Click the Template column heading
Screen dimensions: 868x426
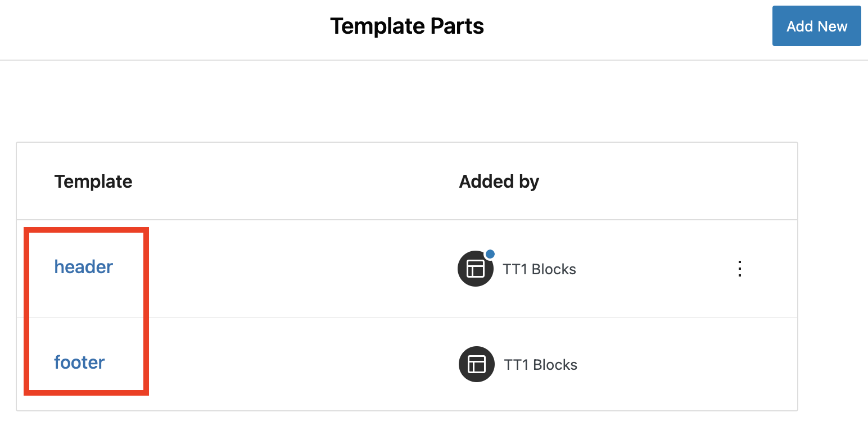coord(93,182)
